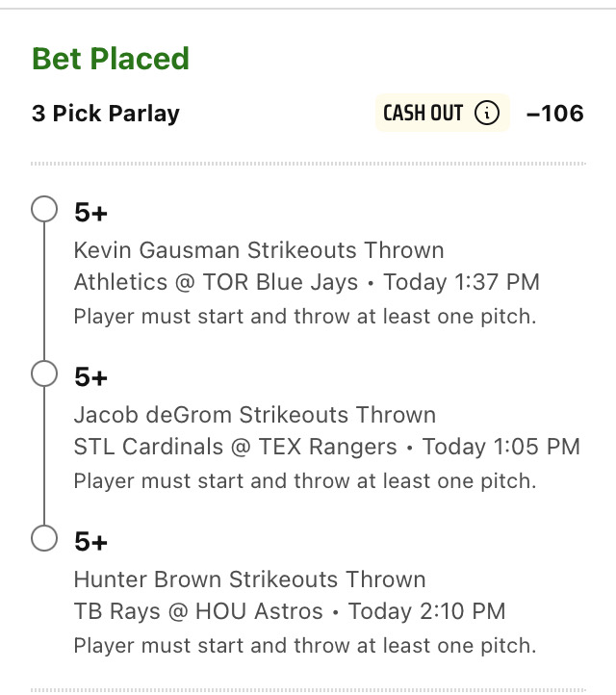
Task: Click the Bet Placed title
Action: (111, 58)
